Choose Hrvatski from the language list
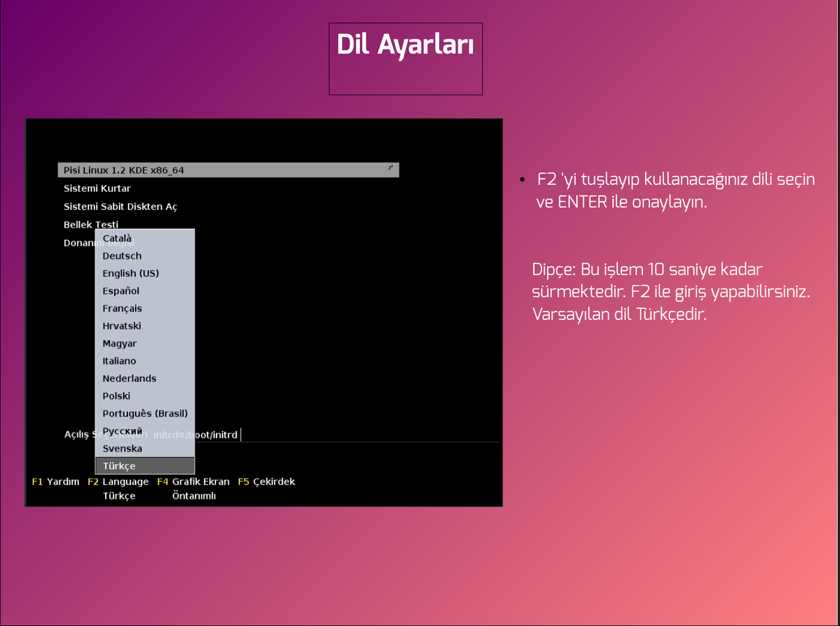The height and width of the screenshot is (626, 840). 145,326
